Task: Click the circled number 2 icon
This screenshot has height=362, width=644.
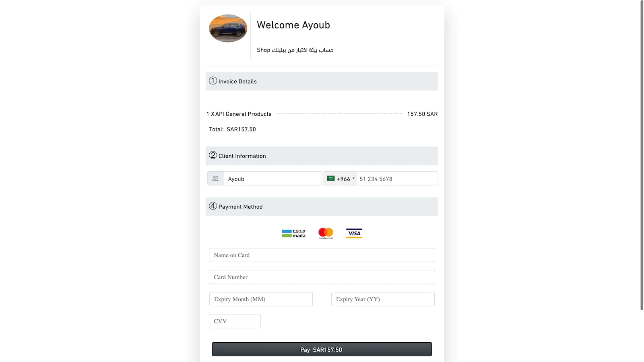Action: (x=213, y=155)
